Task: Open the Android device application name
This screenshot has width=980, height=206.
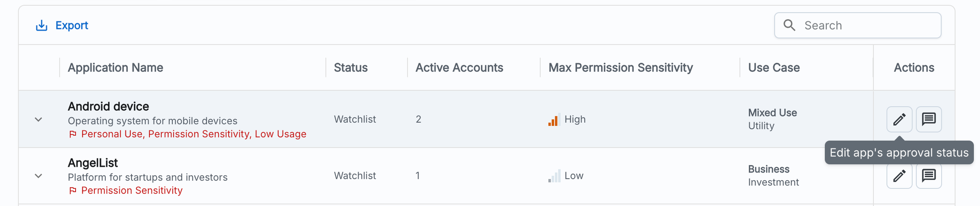Action: [108, 106]
